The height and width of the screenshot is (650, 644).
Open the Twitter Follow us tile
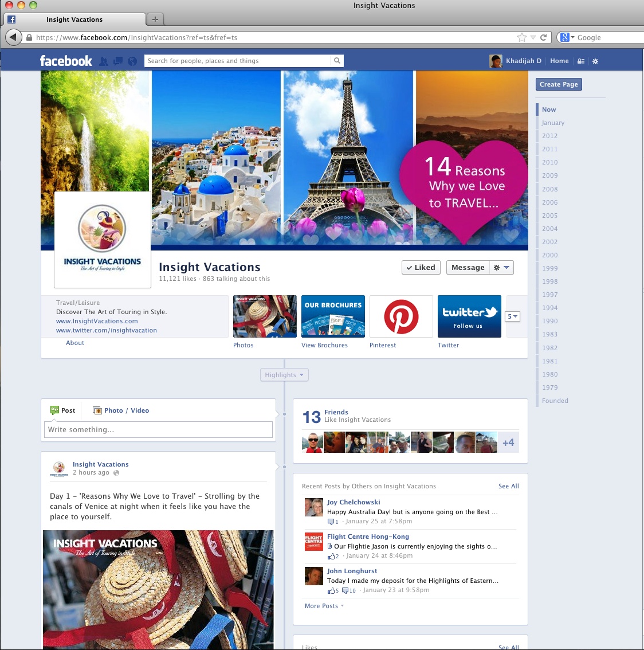(469, 316)
